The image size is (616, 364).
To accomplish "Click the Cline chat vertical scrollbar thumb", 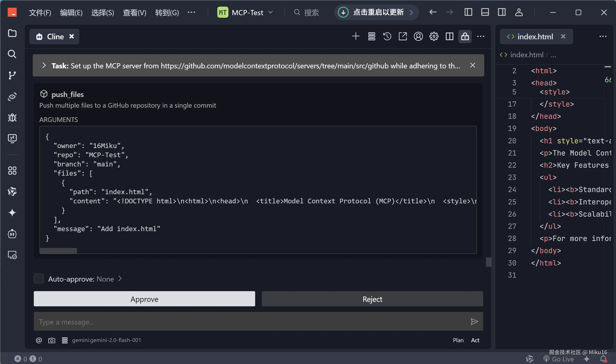I will click(x=489, y=262).
